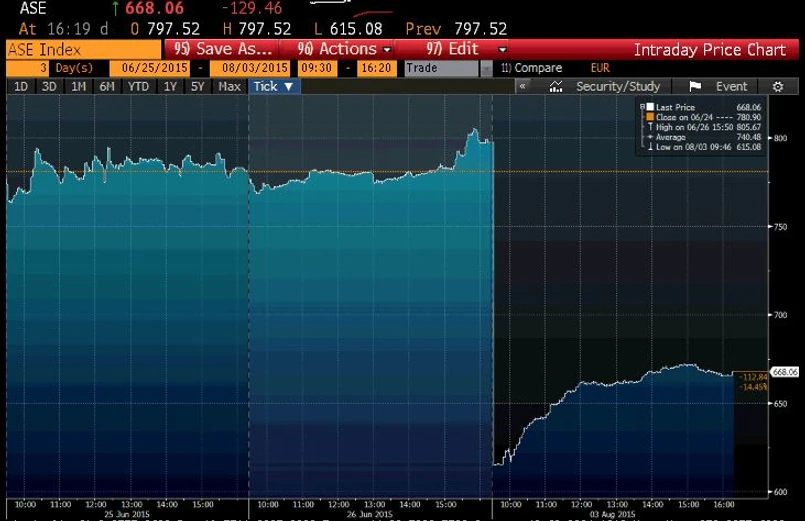Click the EUR currency field
Image resolution: width=805 pixels, height=521 pixels.
point(600,68)
